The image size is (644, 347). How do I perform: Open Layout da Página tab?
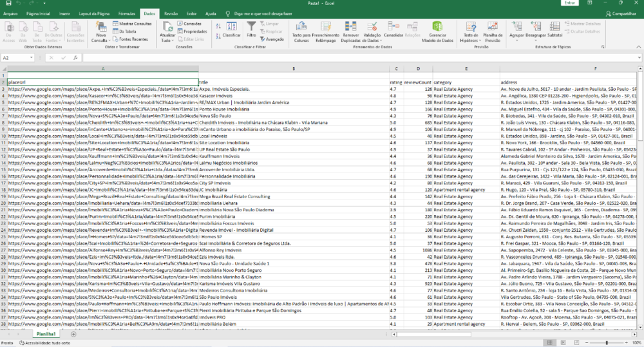point(94,14)
